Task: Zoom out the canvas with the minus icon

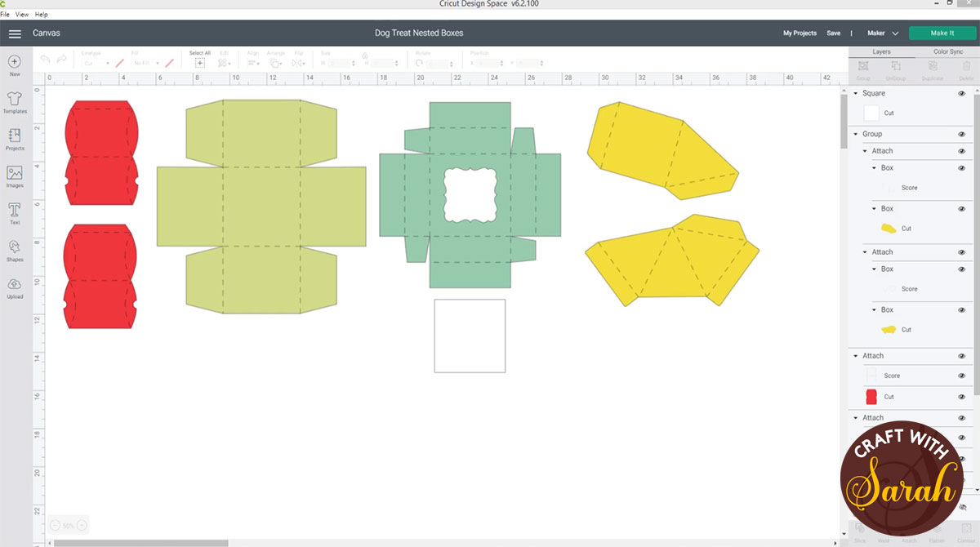Action: coord(55,526)
